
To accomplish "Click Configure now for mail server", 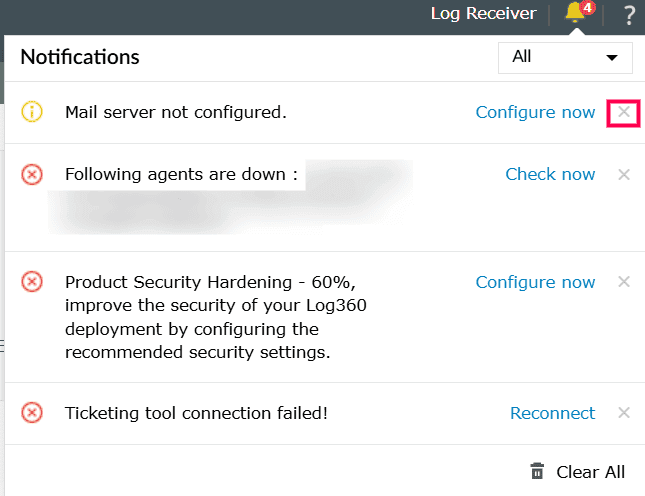I will [535, 112].
